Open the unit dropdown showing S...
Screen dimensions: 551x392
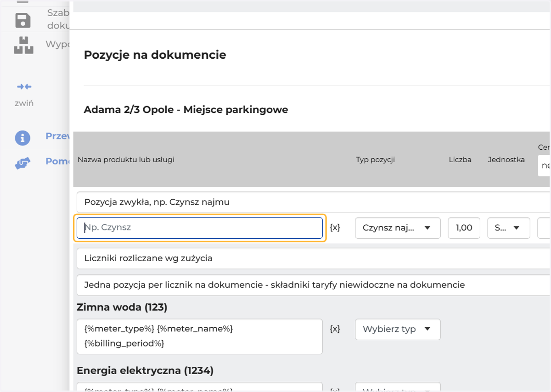coord(509,228)
